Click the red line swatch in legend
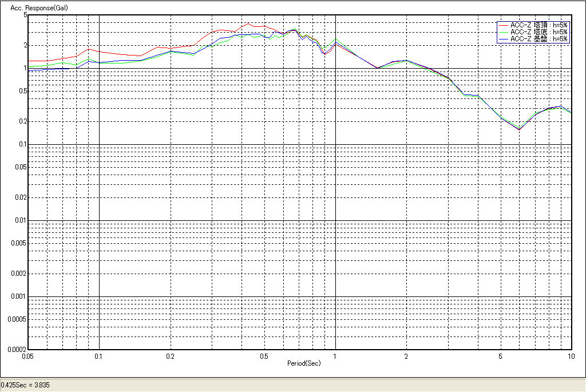 pos(503,25)
